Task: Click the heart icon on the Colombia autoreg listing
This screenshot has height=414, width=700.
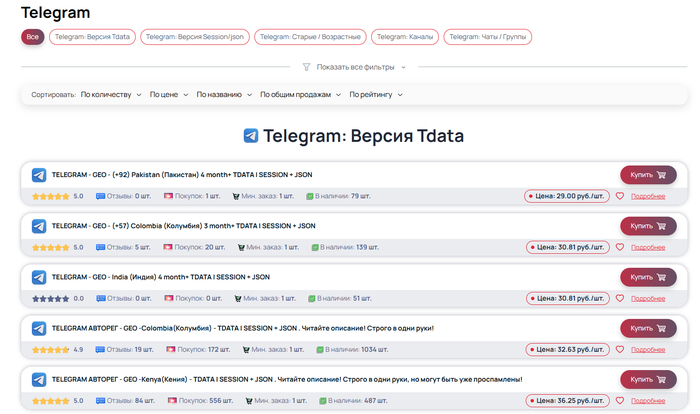Action: pos(620,349)
